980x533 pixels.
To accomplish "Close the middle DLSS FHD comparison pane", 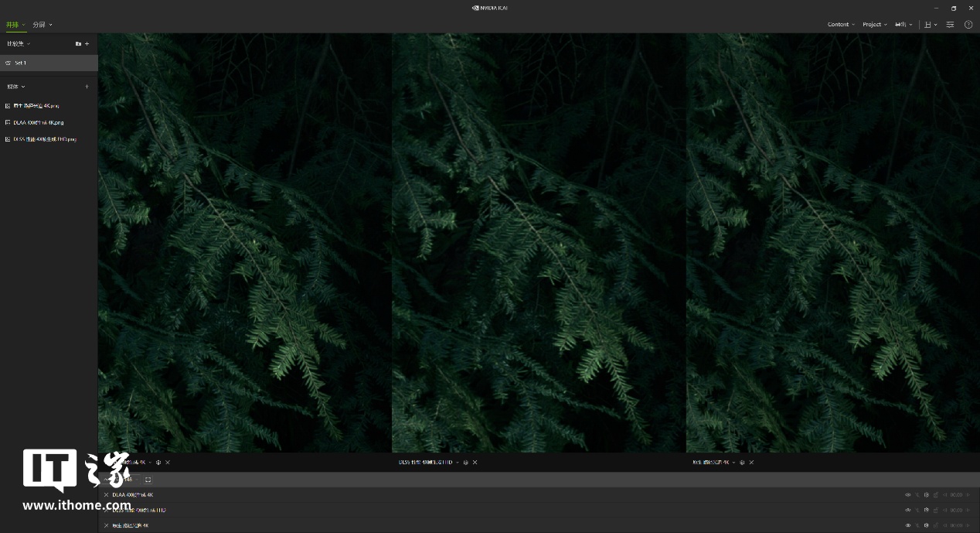I will point(475,463).
